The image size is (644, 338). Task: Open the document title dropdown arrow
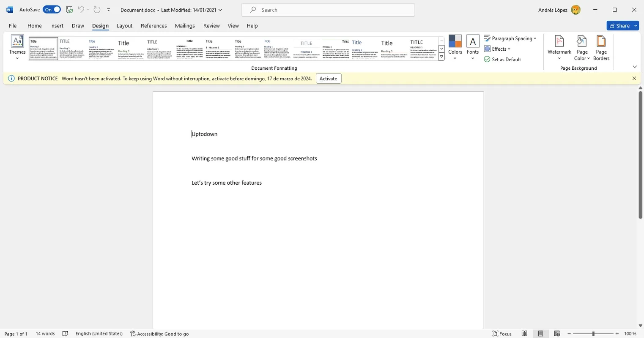[220, 10]
